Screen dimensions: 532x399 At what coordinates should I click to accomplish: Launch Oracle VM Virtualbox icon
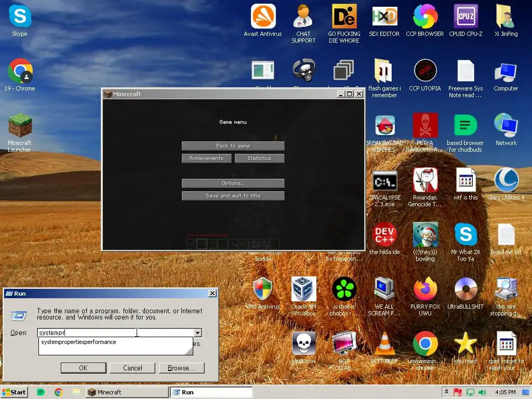pos(303,297)
